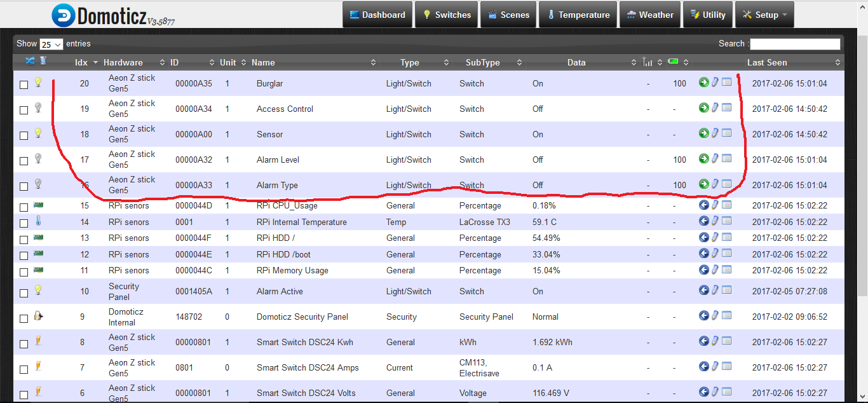Viewport: 868px width, 403px height.
Task: Click the light bulb icon for Alarm Active
Action: (37, 290)
